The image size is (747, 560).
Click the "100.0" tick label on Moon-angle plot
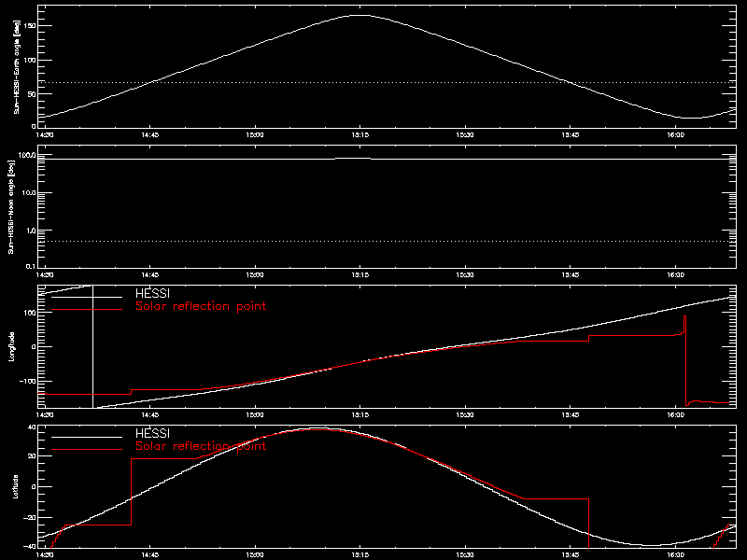pyautogui.click(x=27, y=156)
